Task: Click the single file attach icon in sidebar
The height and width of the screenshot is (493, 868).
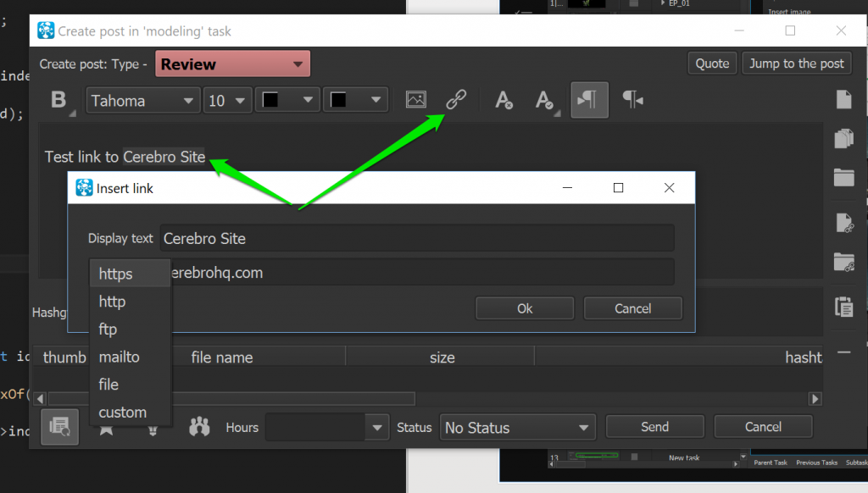Action: (843, 100)
